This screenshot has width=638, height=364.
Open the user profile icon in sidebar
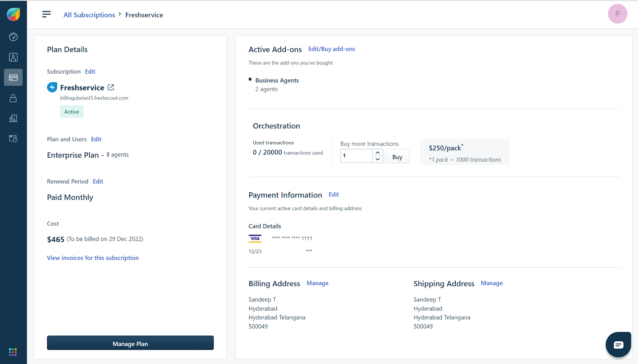click(13, 57)
